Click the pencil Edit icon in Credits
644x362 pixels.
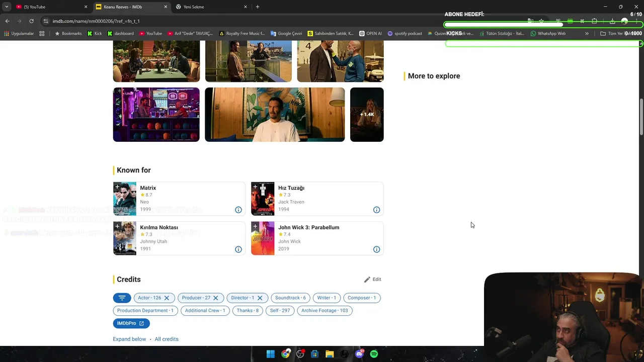point(367,280)
